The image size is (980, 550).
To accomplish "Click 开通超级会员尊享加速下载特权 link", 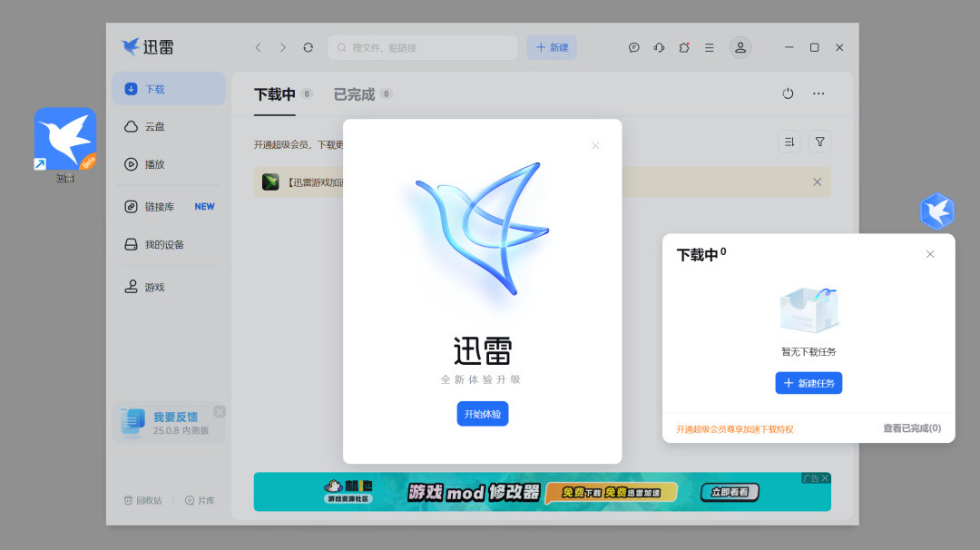I will pyautogui.click(x=734, y=429).
